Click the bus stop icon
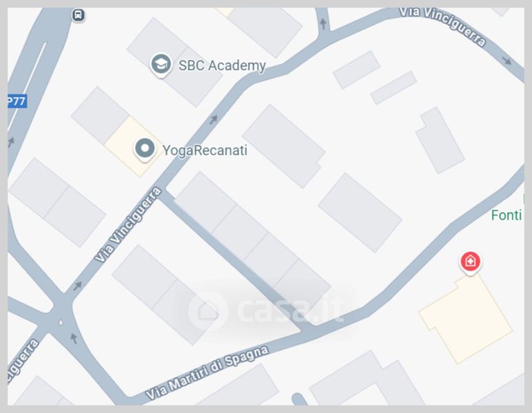The height and width of the screenshot is (413, 532). (79, 15)
